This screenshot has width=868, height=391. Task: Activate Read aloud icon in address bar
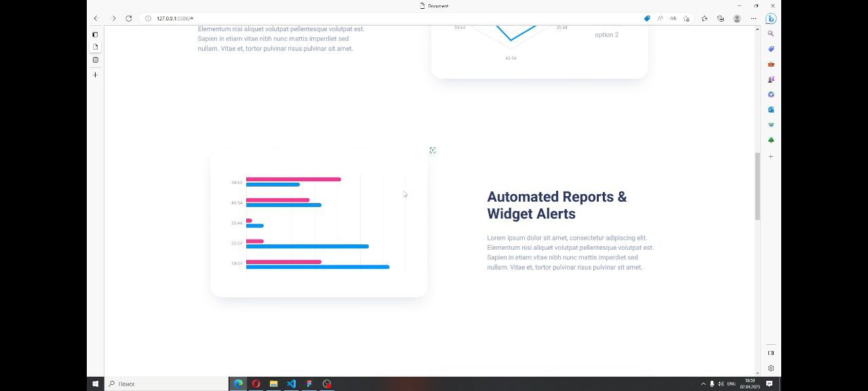(660, 18)
